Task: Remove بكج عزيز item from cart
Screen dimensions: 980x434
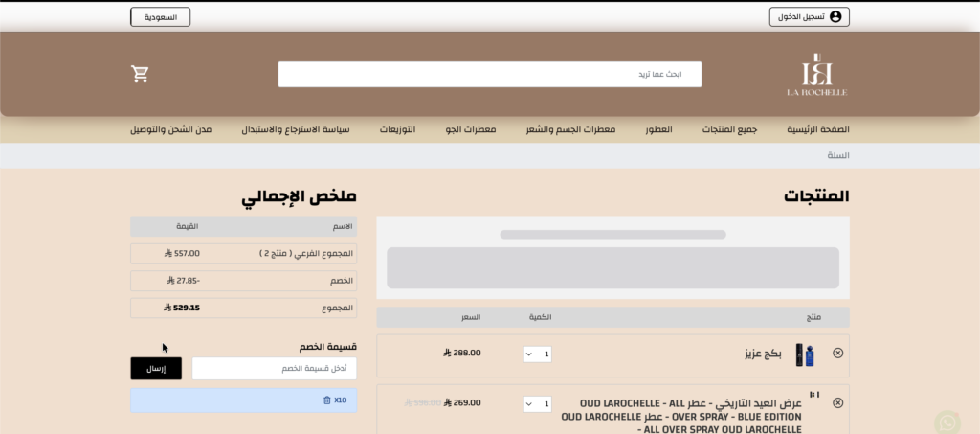Action: [838, 354]
